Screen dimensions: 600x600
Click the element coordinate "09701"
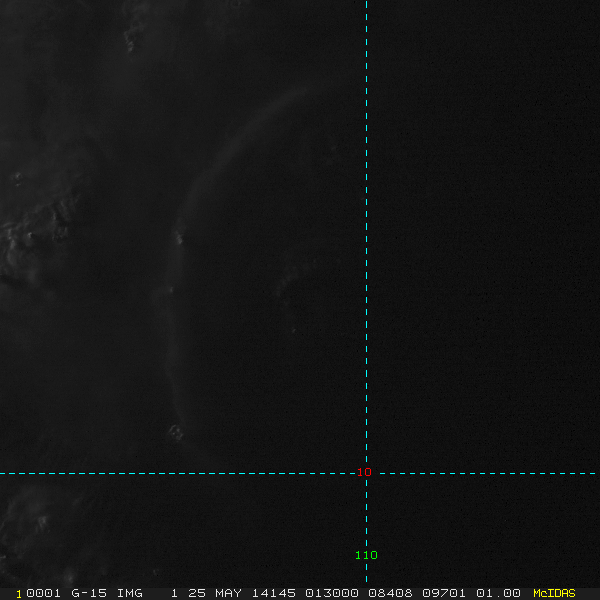(444, 593)
